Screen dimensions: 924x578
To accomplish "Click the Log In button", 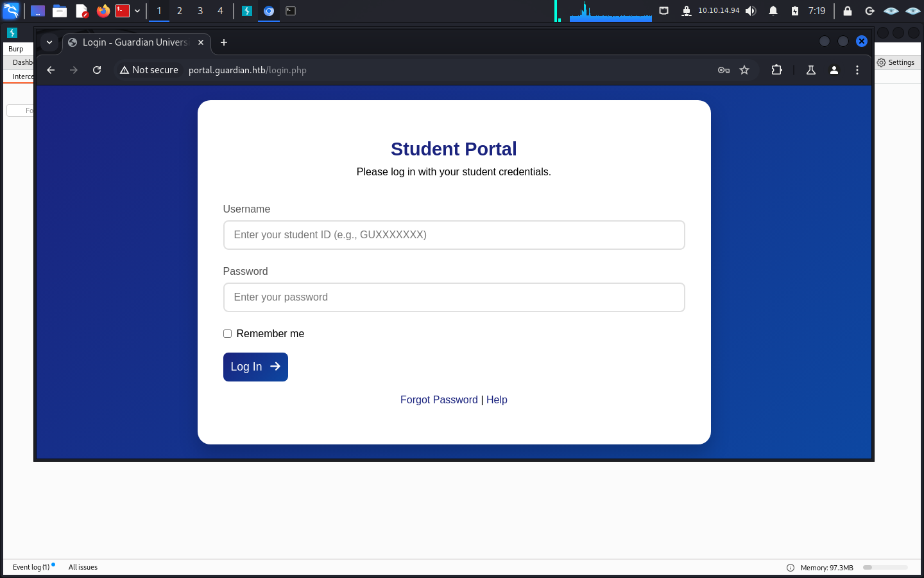I will click(x=255, y=367).
